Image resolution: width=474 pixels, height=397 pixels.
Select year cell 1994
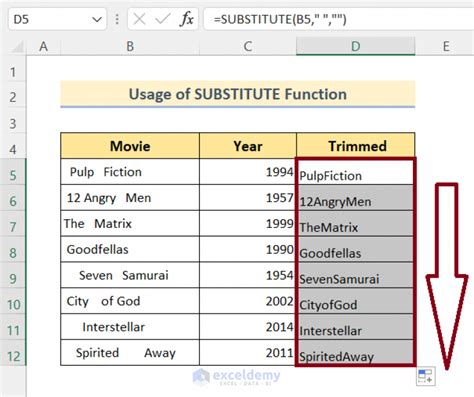[248, 172]
